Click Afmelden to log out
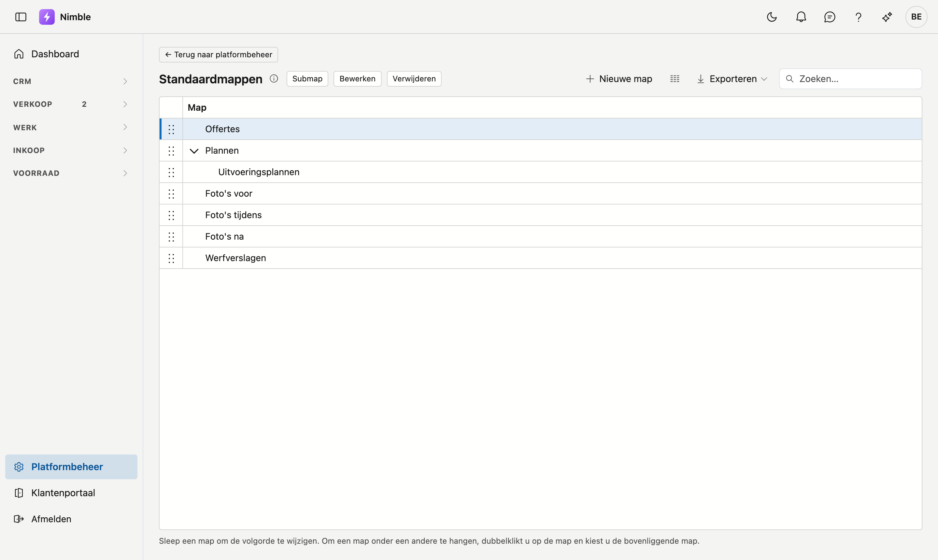Screen dimensions: 938x560 pos(71,519)
